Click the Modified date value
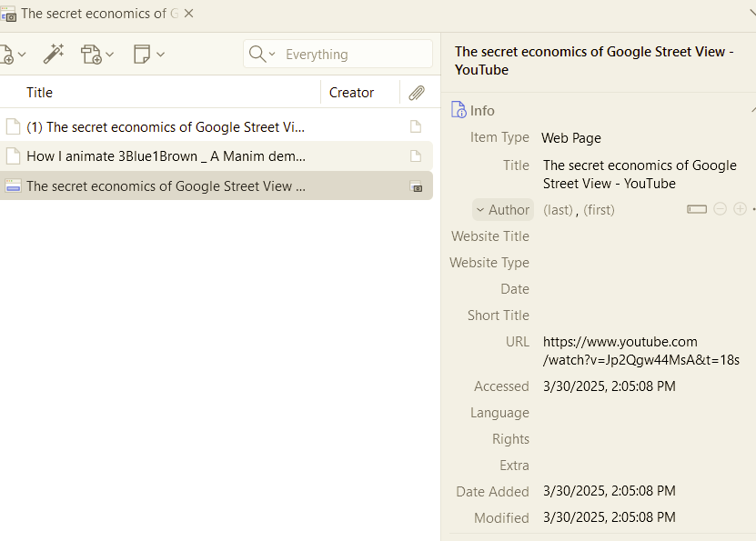Image resolution: width=756 pixels, height=541 pixels. pyautogui.click(x=609, y=517)
